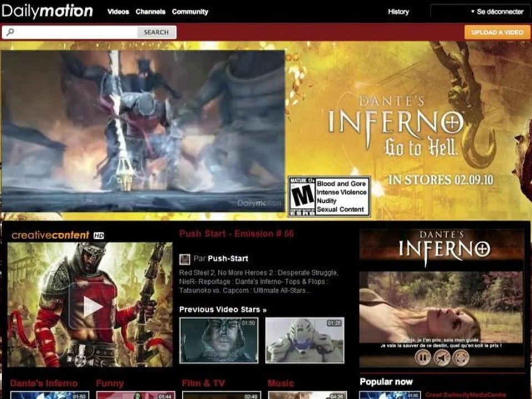This screenshot has height=399, width=532.
Task: Expand the Se déconnecter account dropdown
Action: pyautogui.click(x=497, y=12)
